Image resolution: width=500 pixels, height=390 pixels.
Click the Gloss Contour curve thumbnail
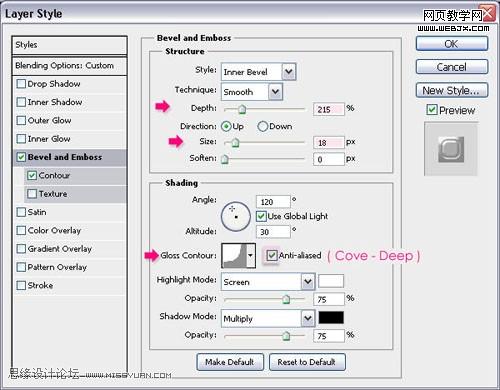point(234,256)
